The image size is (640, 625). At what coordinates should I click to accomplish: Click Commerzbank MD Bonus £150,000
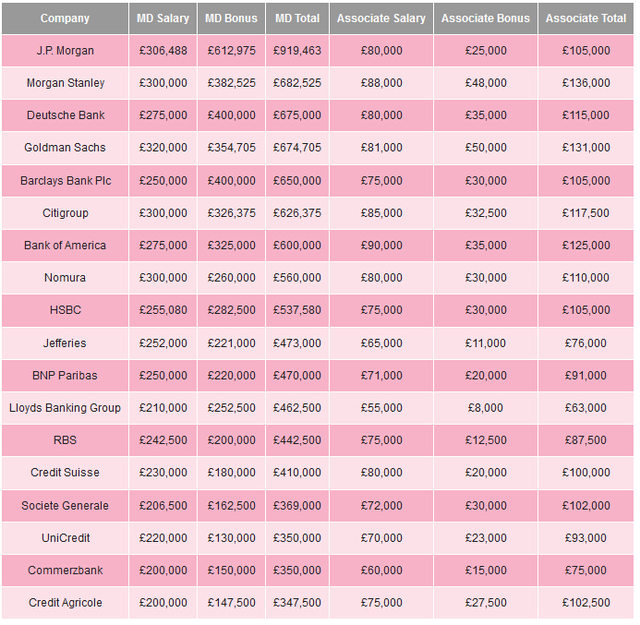tap(231, 570)
